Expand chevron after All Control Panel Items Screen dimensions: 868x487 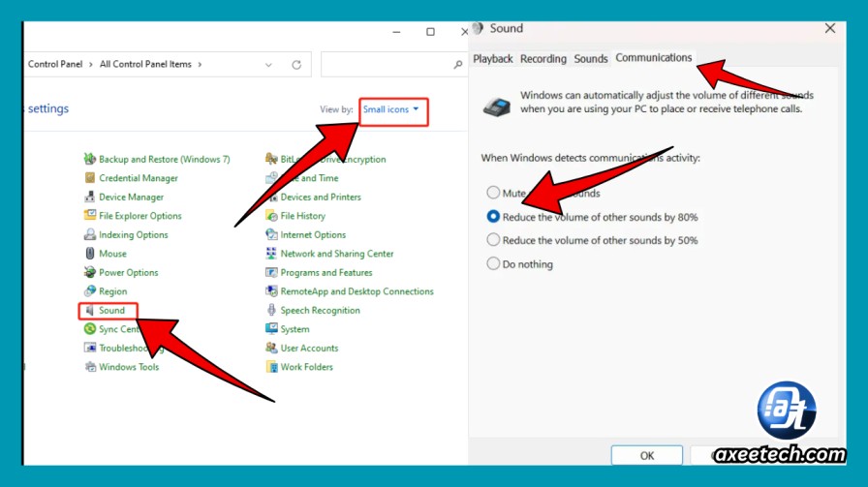coord(200,64)
